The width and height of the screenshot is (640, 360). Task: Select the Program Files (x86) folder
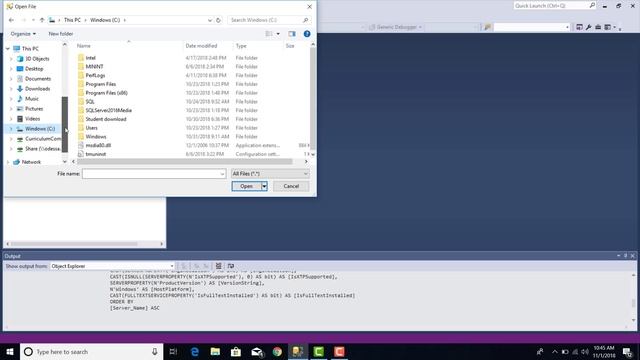click(107, 93)
